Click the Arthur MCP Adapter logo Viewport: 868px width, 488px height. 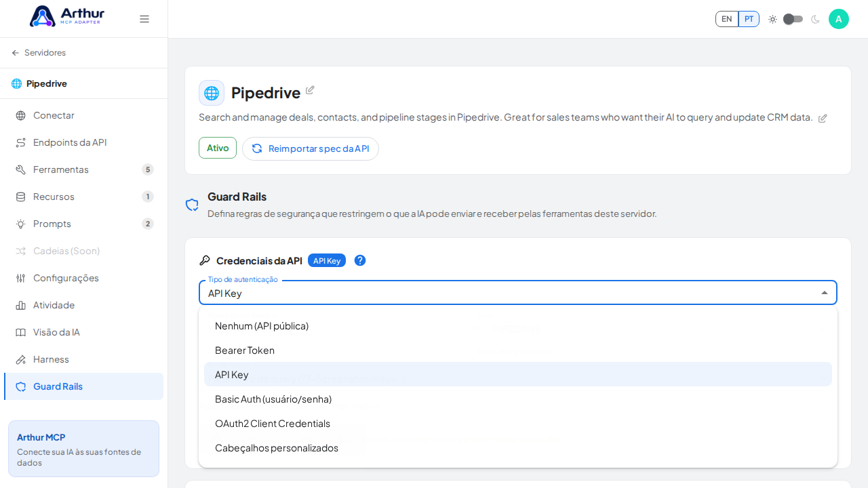pos(67,16)
